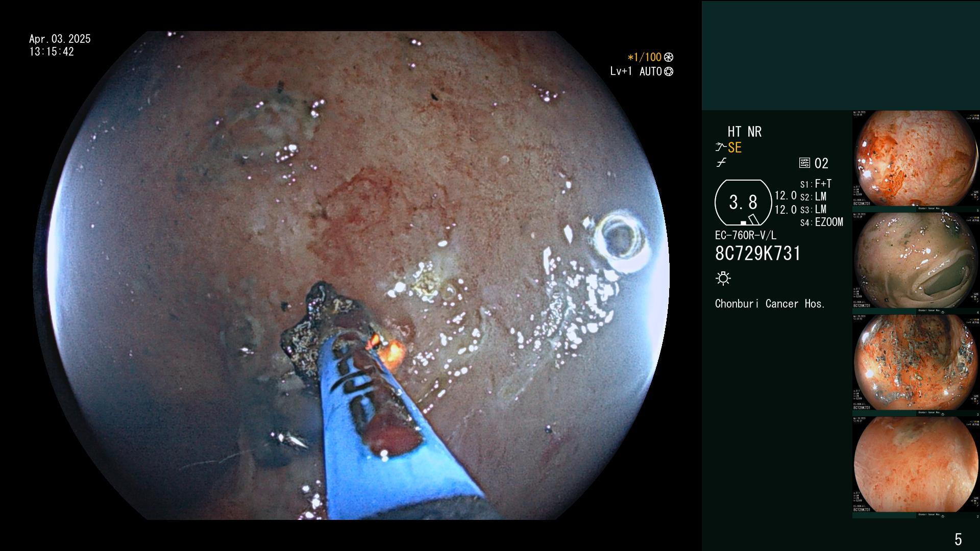The width and height of the screenshot is (980, 551).
Task: Click the 02 preset number
Action: pos(821,164)
